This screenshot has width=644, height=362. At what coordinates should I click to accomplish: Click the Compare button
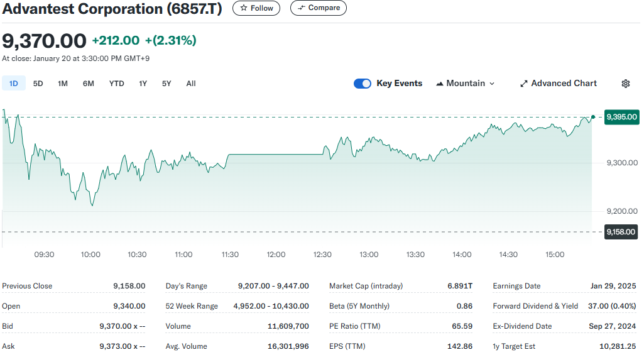pyautogui.click(x=318, y=8)
